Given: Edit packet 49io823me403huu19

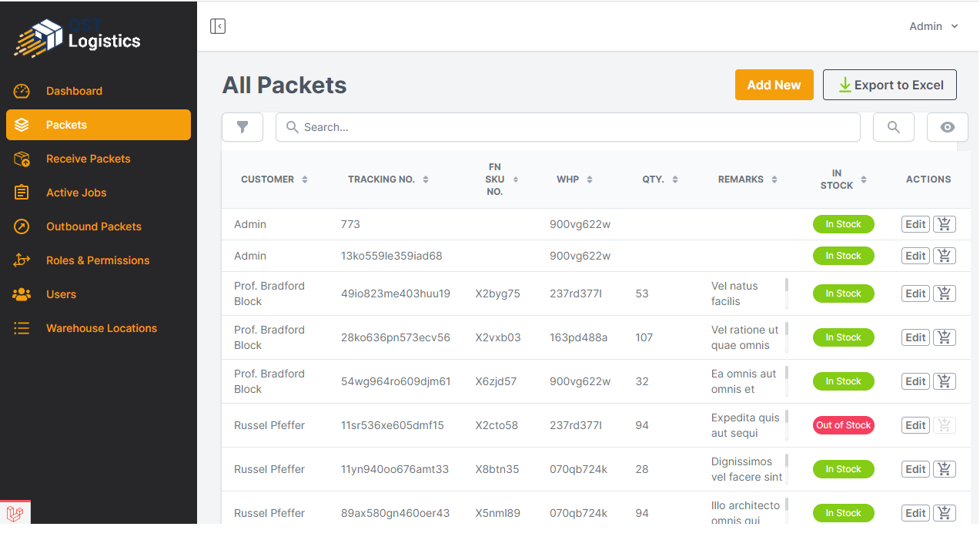Looking at the screenshot, I should click(x=915, y=293).
